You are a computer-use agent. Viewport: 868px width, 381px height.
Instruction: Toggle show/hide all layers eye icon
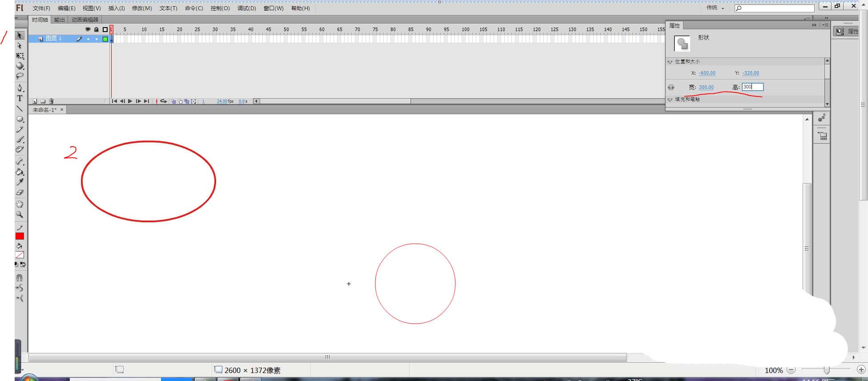(x=88, y=29)
